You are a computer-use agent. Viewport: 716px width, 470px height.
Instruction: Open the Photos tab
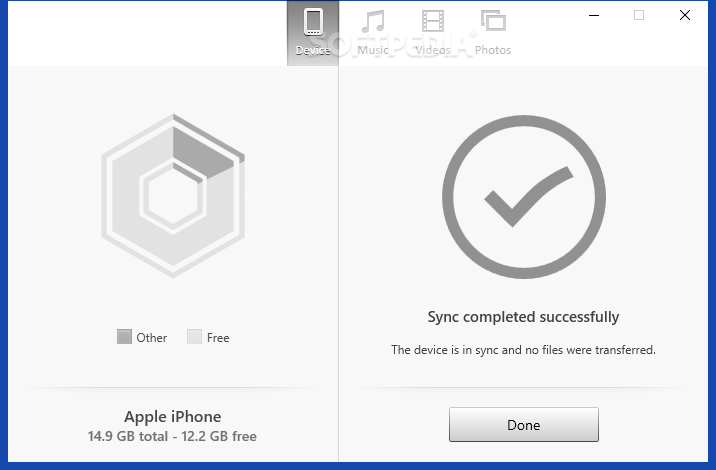tap(493, 33)
